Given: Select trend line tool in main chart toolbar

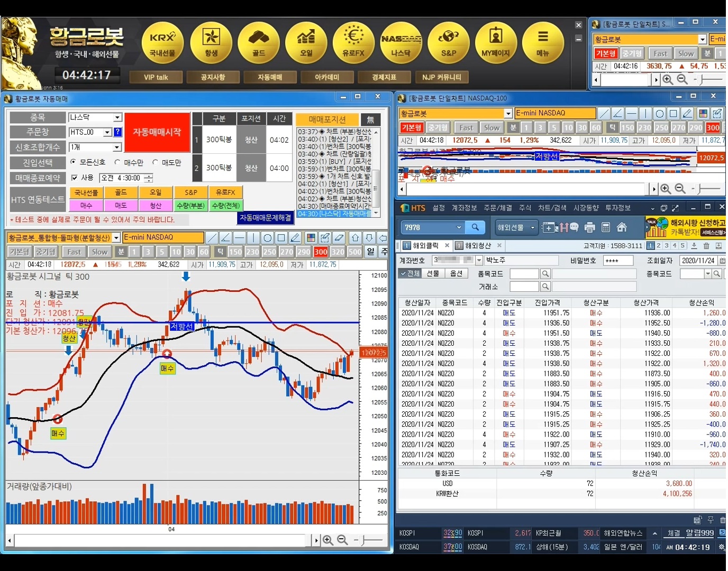Looking at the screenshot, I should pos(212,237).
